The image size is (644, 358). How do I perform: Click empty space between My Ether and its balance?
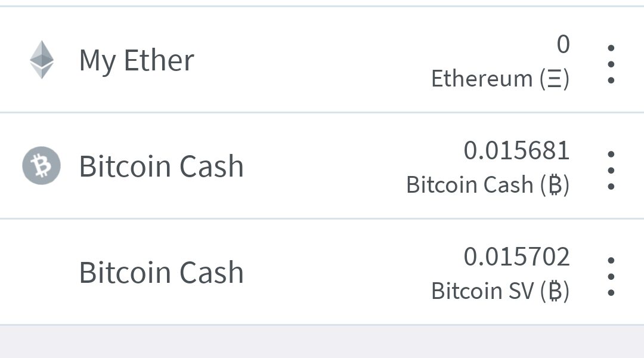[x=310, y=60]
